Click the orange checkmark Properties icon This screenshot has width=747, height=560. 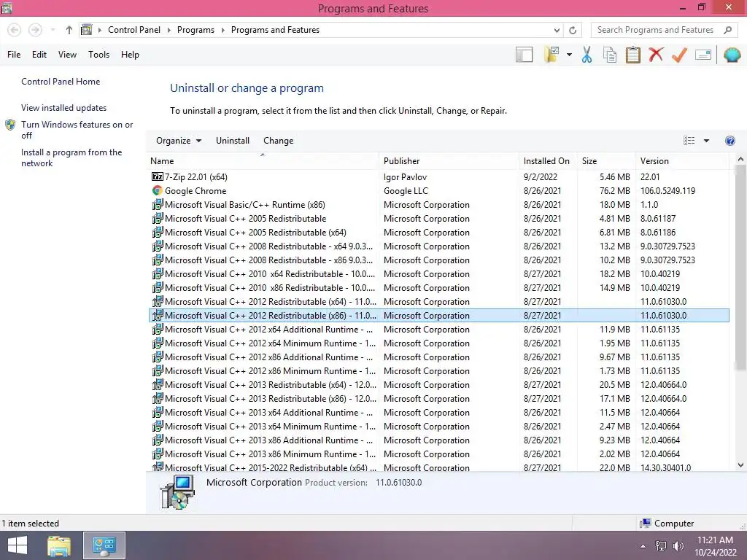[679, 55]
